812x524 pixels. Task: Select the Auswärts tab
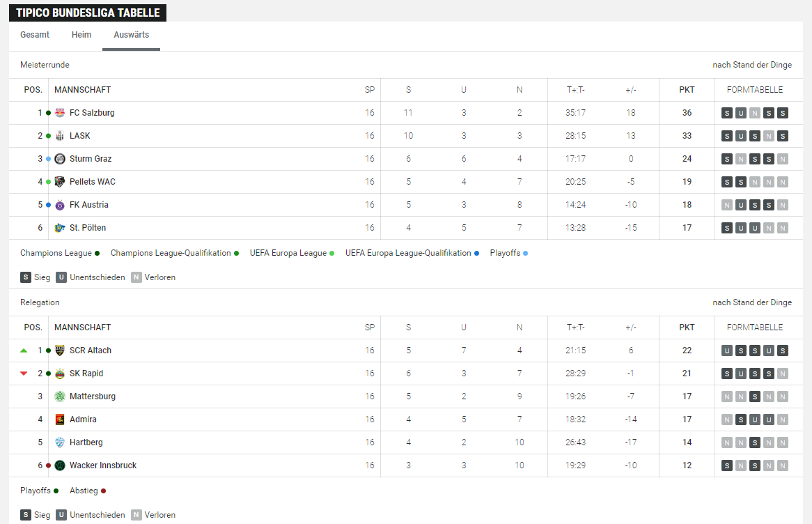point(131,35)
